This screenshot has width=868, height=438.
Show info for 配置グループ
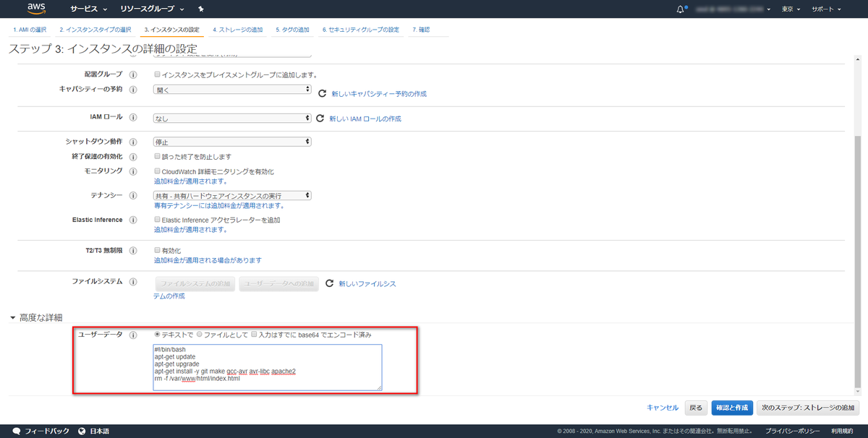(x=133, y=74)
